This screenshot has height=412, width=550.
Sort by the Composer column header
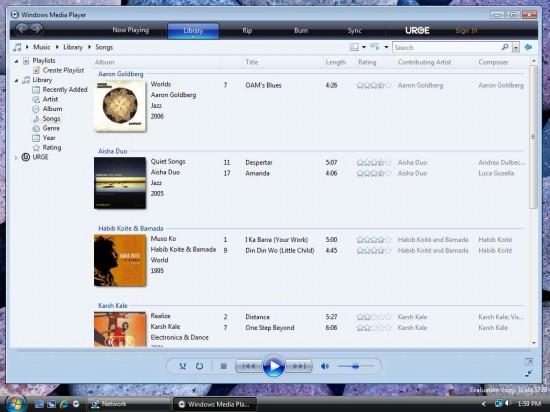[x=493, y=62]
